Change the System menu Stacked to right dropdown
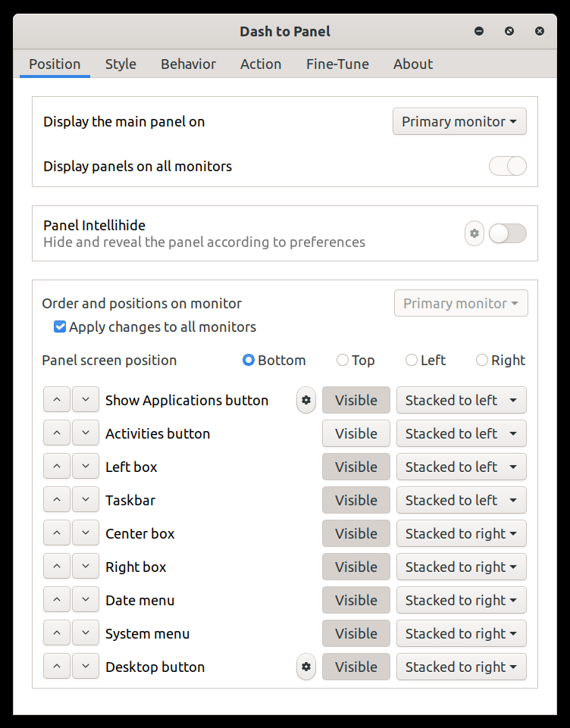 coord(461,633)
